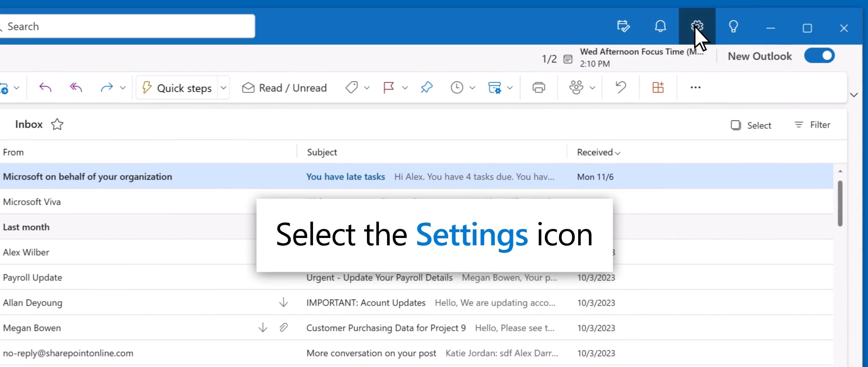Viewport: 868px width, 367px height.
Task: Click the Rules / move settings icon
Action: [495, 87]
